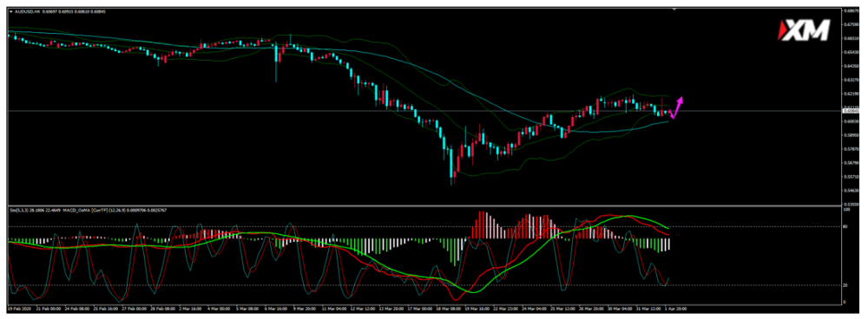Click the 19 Feb 2020 date label
Image resolution: width=868 pixels, height=319 pixels.
coord(17,308)
